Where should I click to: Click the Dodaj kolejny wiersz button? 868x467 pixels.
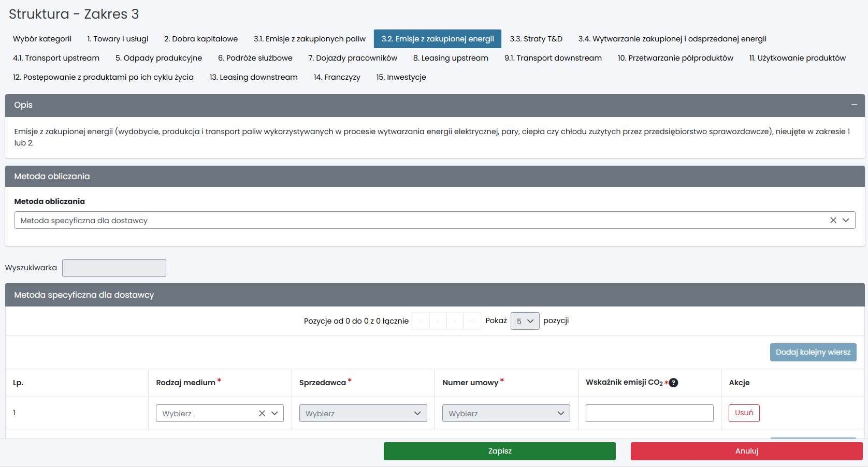pos(813,352)
